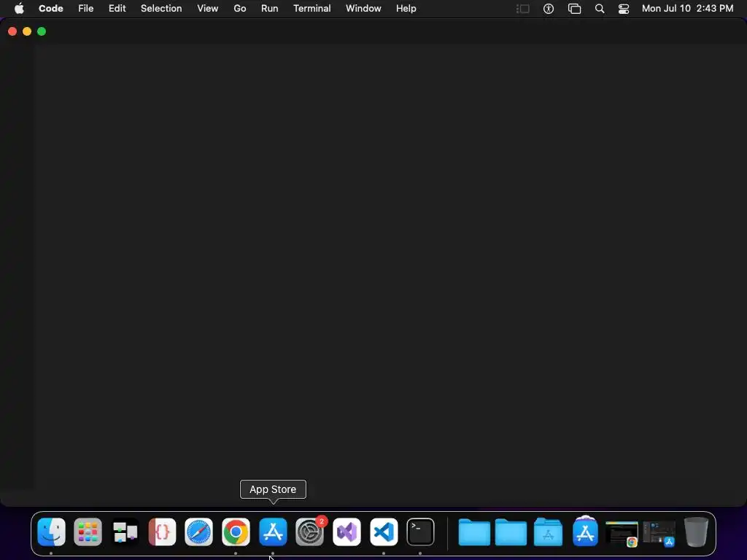Launch purple Visual Studio from the Dock
Viewport: 747px width, 560px height.
click(x=347, y=532)
